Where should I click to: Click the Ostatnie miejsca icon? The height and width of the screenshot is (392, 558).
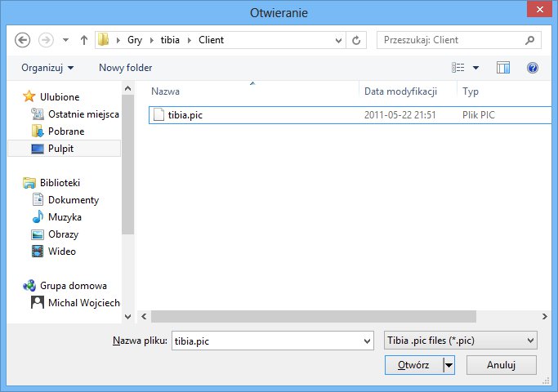coord(38,114)
